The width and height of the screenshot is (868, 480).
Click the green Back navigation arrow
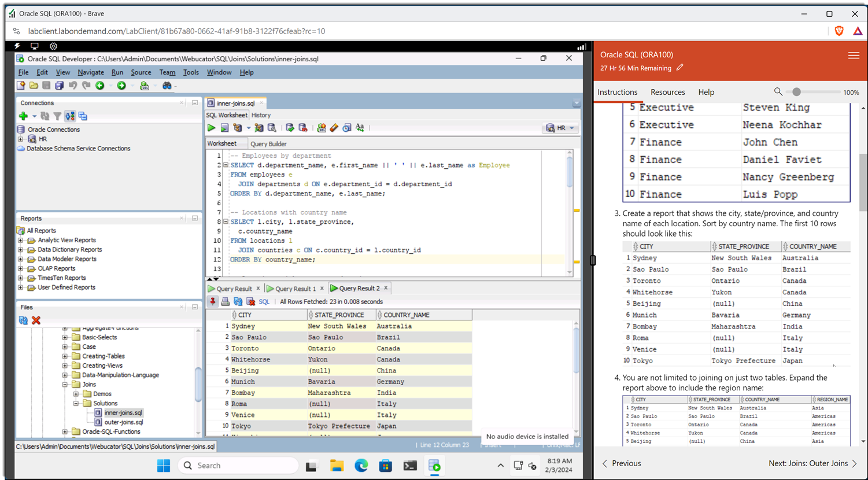100,86
